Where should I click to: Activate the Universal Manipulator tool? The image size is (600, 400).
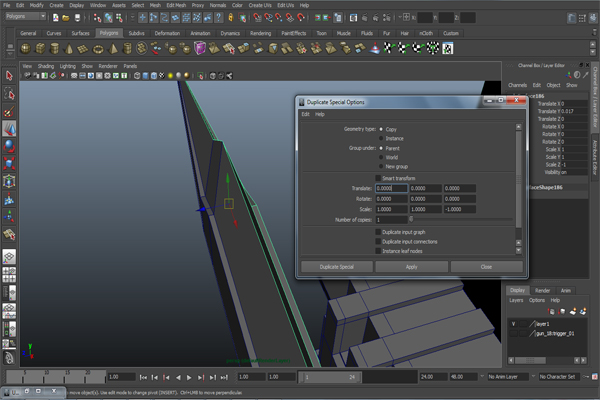9,181
